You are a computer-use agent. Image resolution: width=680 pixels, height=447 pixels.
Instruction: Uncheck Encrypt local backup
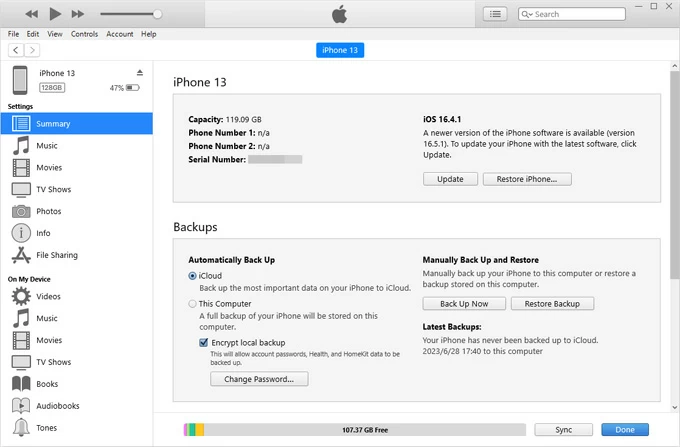203,342
